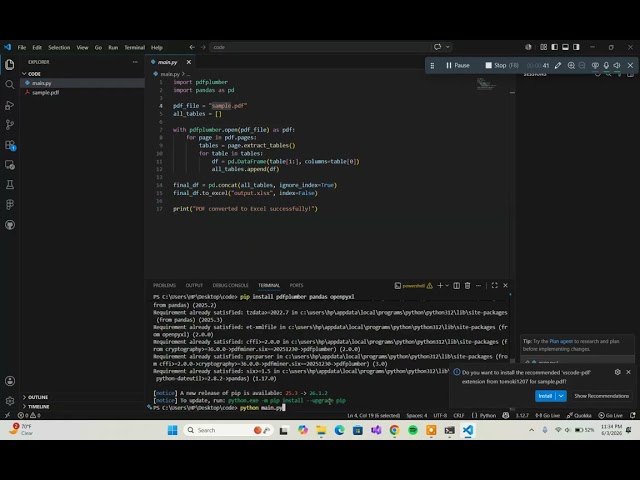This screenshot has width=640, height=480.
Task: Open Run and Debug view
Action: click(x=10, y=105)
